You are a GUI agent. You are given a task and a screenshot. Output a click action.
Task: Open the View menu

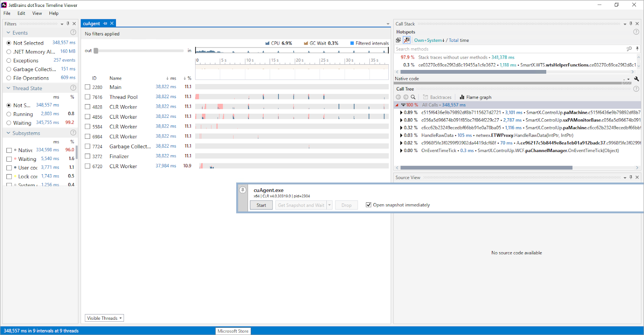pyautogui.click(x=37, y=13)
